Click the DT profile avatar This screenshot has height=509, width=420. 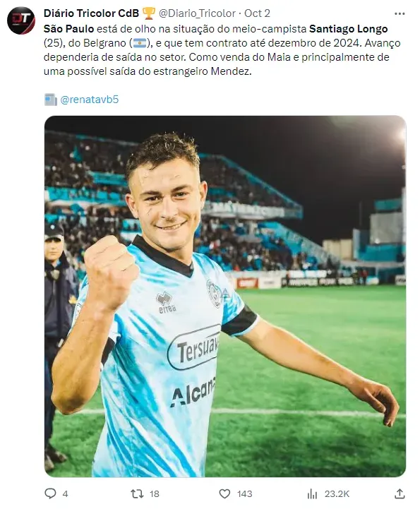21,20
